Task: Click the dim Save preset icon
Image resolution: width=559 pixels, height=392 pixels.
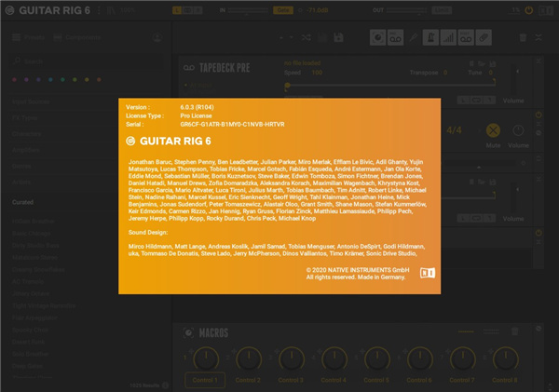Action: click(322, 37)
